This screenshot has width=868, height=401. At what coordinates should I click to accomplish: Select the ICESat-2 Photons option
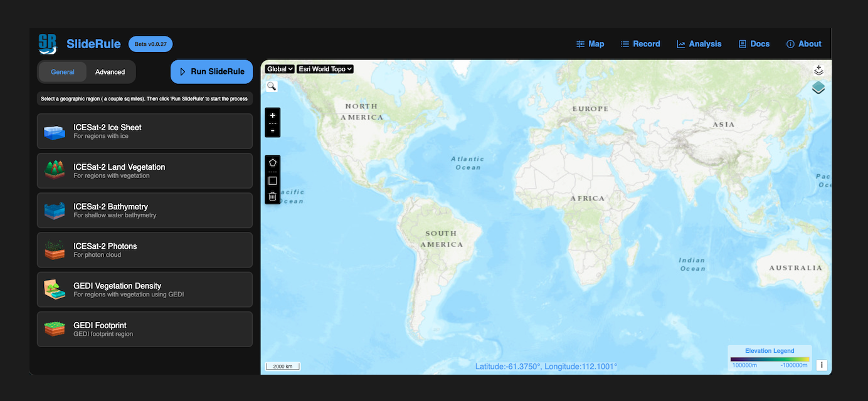pyautogui.click(x=145, y=250)
